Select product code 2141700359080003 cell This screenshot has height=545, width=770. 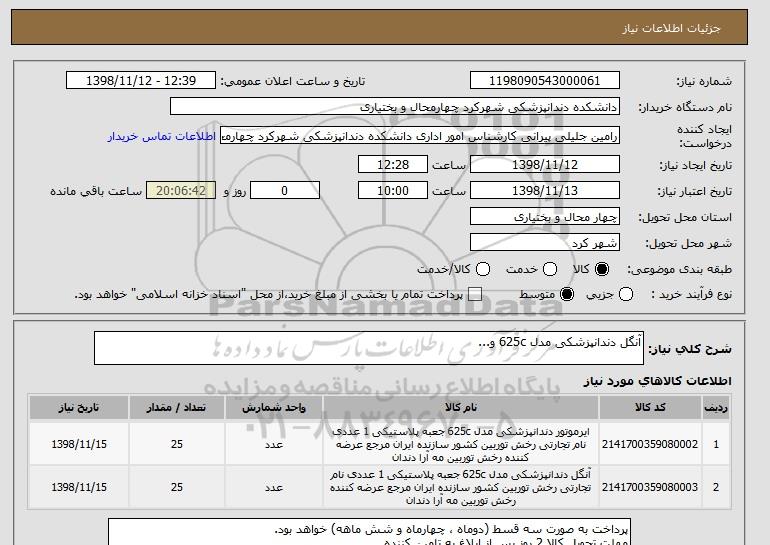click(650, 488)
